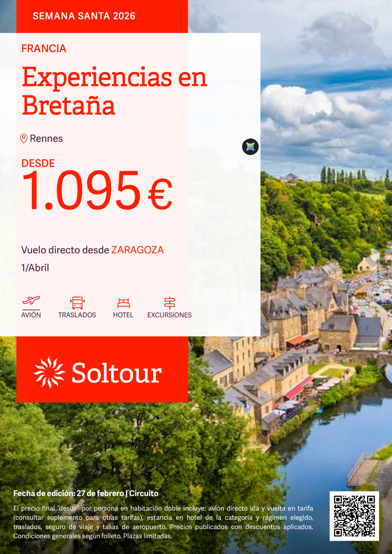Click the Experiencias en Bretaña title
Image resolution: width=392 pixels, height=554 pixels.
114,91
